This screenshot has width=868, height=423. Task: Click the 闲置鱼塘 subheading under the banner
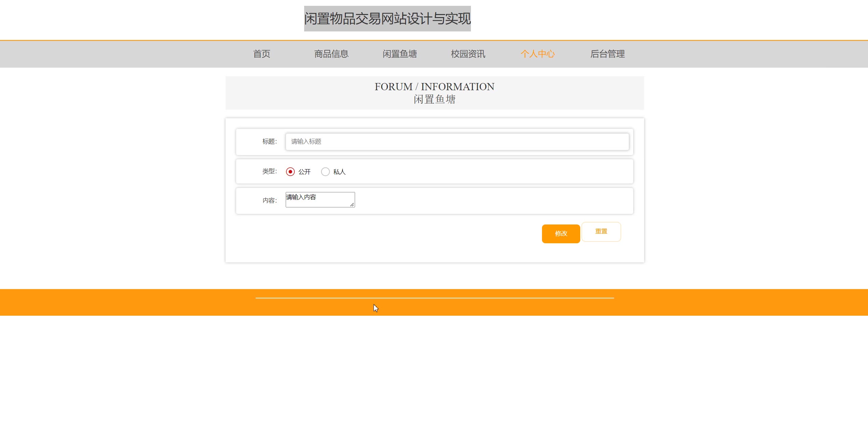tap(434, 99)
